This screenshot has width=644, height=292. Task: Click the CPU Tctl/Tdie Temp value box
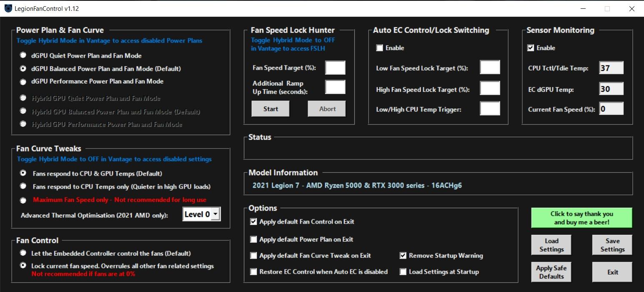[611, 68]
